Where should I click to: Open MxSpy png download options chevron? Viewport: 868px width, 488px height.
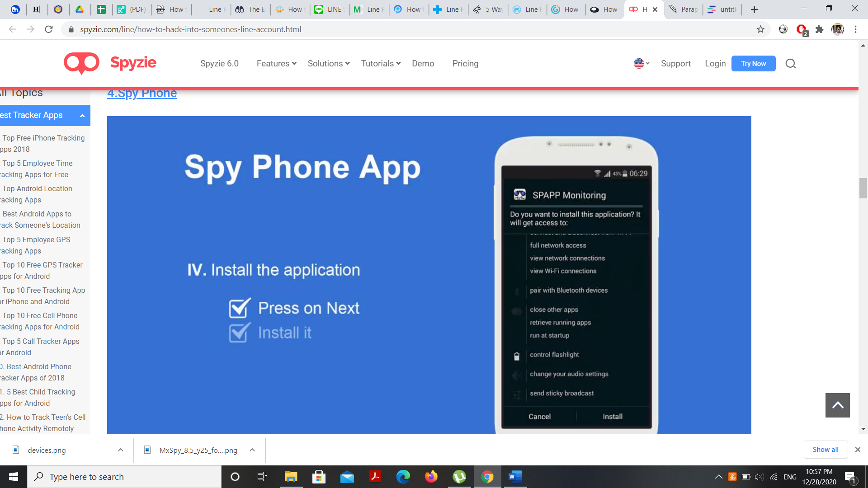(252, 450)
